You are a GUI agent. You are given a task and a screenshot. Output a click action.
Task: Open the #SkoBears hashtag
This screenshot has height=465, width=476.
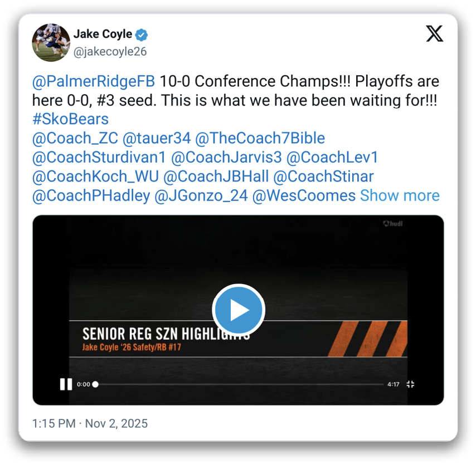tap(70, 119)
